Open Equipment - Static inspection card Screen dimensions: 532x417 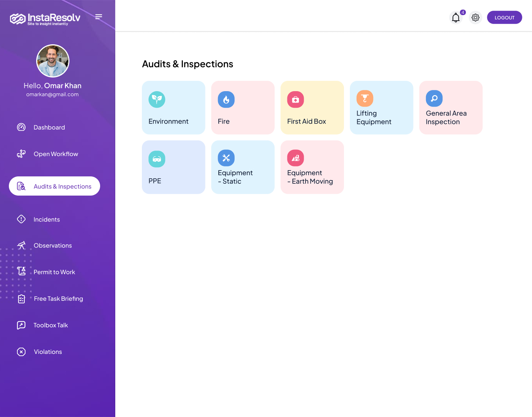[x=243, y=167]
